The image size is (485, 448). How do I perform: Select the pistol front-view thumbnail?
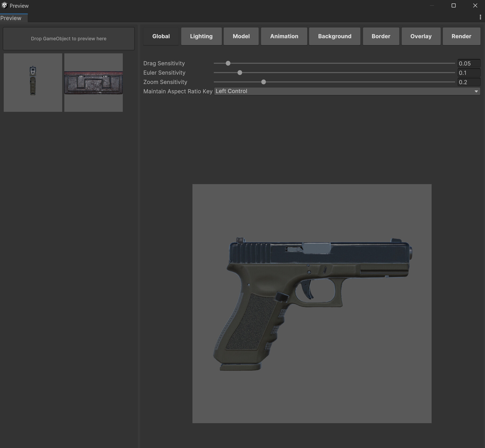pyautogui.click(x=33, y=82)
